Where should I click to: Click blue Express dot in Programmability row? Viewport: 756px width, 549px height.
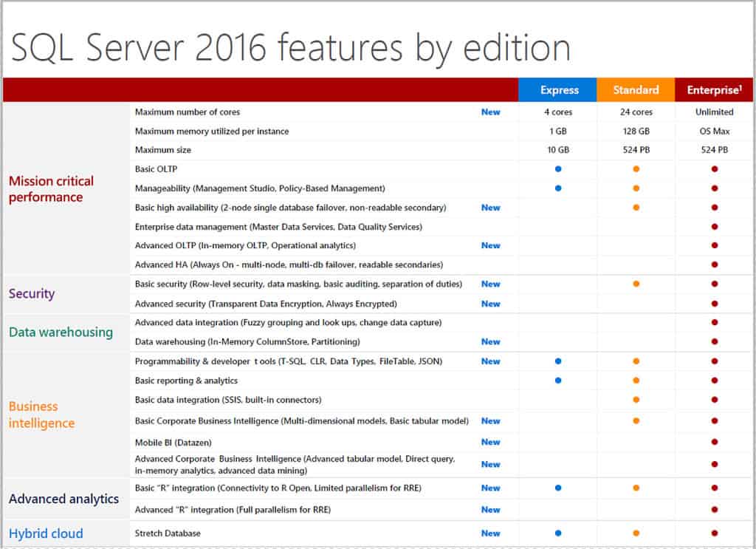click(558, 361)
